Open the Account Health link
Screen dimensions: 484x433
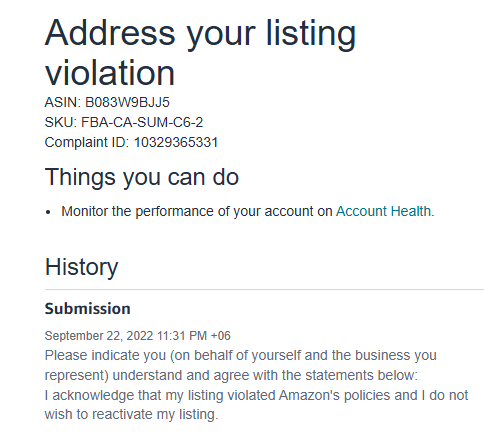pyautogui.click(x=383, y=211)
